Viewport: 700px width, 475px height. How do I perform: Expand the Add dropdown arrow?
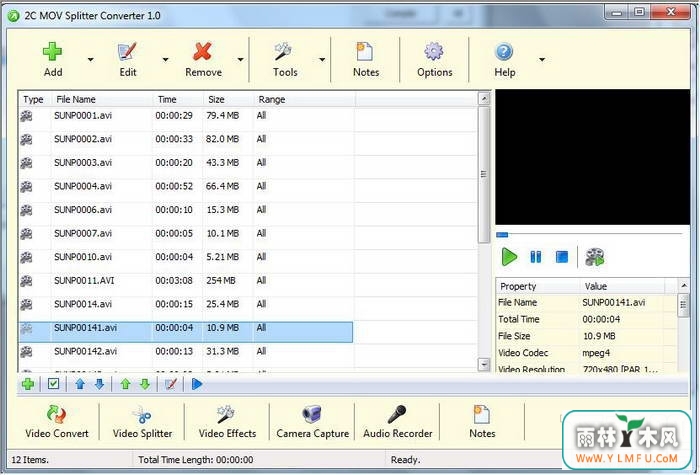91,59
